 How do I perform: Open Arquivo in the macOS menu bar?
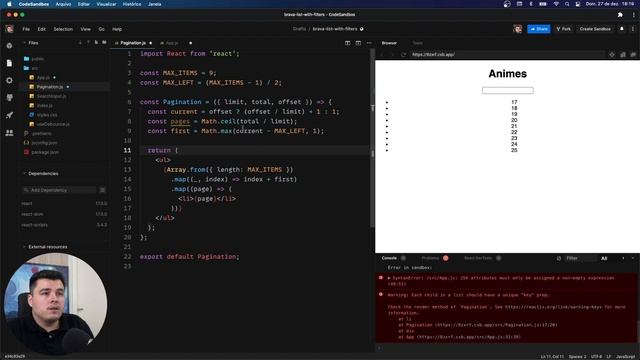pos(63,4)
